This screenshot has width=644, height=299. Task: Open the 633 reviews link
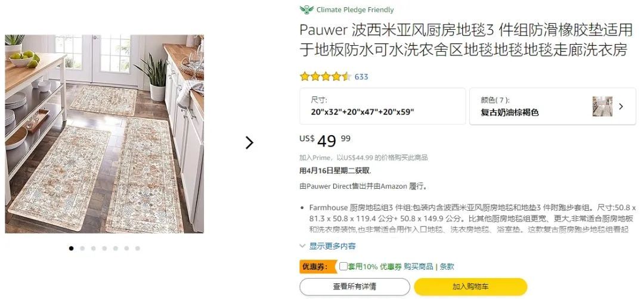pos(361,77)
